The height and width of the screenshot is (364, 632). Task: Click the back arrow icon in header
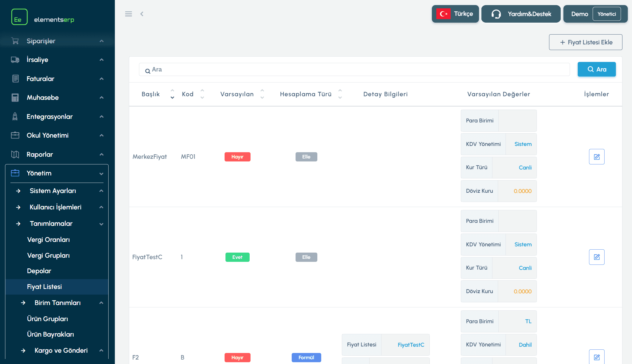click(x=142, y=14)
